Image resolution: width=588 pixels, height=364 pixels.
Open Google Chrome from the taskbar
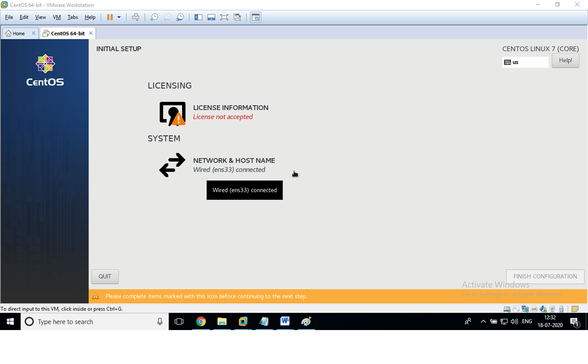click(201, 321)
